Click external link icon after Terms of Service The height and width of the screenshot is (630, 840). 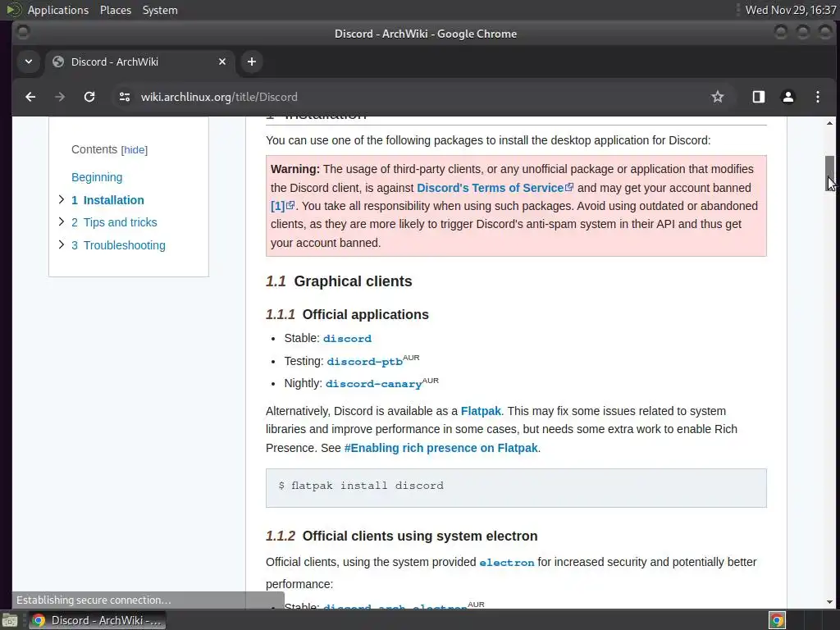569,187
